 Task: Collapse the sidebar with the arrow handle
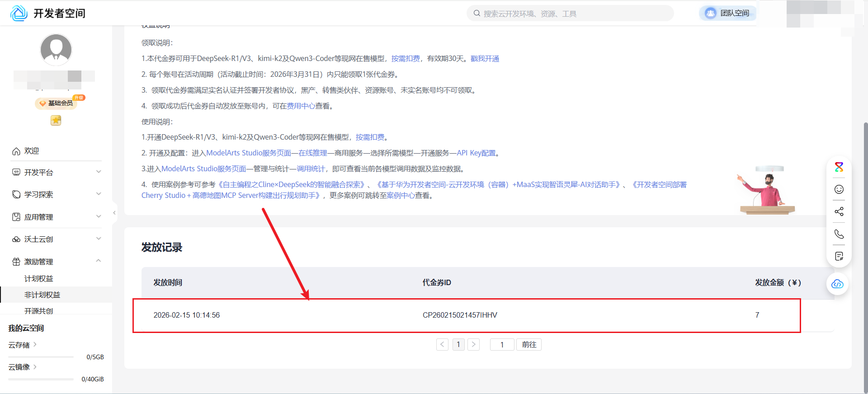coord(114,212)
